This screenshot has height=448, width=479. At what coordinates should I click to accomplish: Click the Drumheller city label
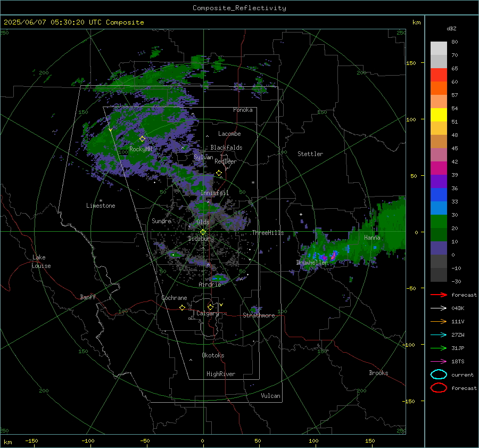tap(312, 263)
